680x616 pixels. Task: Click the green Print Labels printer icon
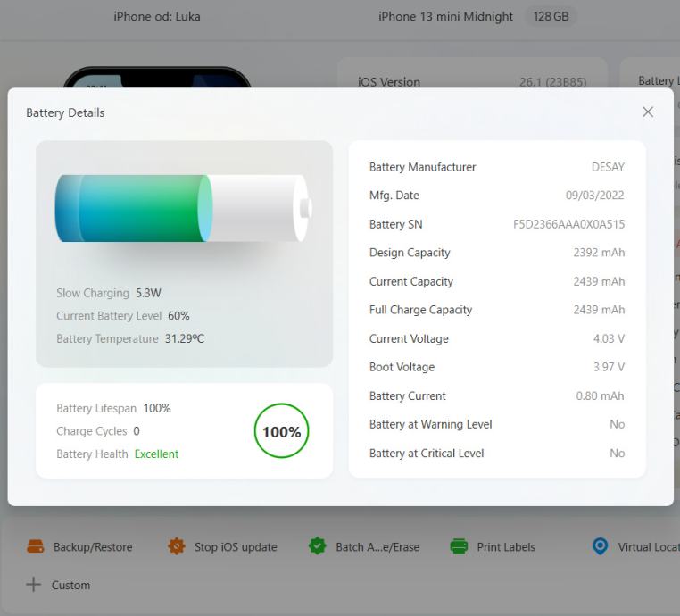tap(459, 546)
